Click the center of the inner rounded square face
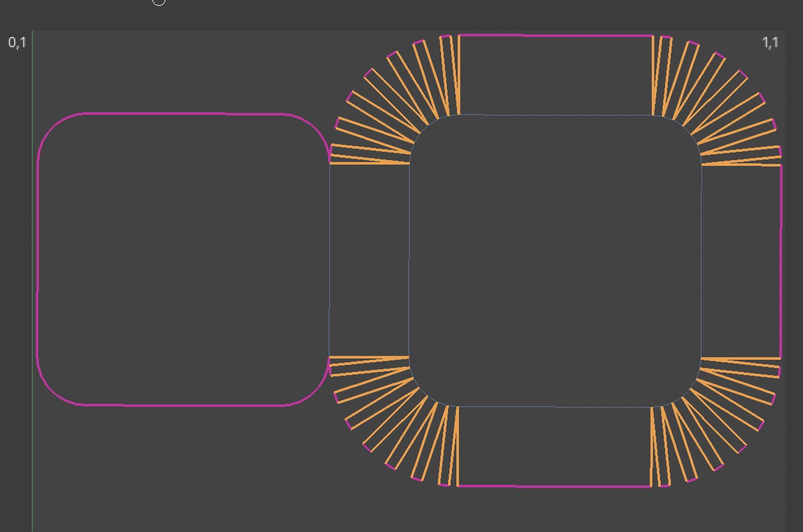Viewport: 803px width, 532px height. coord(555,260)
